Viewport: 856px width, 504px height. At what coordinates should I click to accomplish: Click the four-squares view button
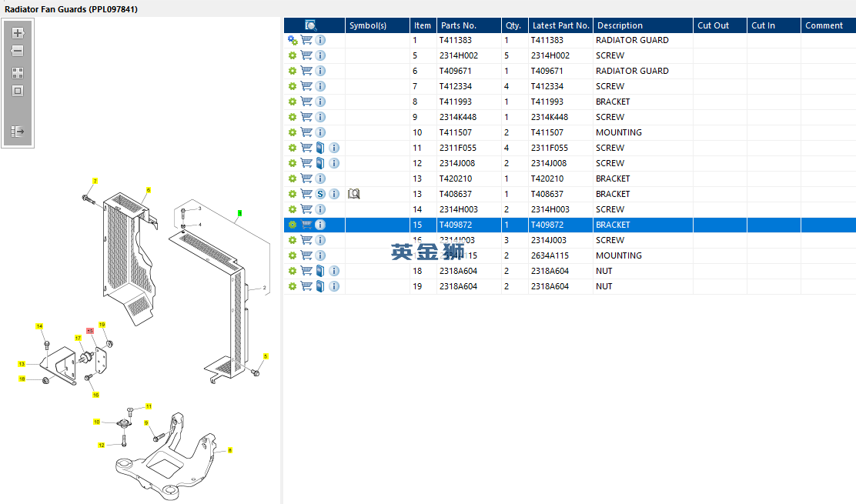[18, 73]
